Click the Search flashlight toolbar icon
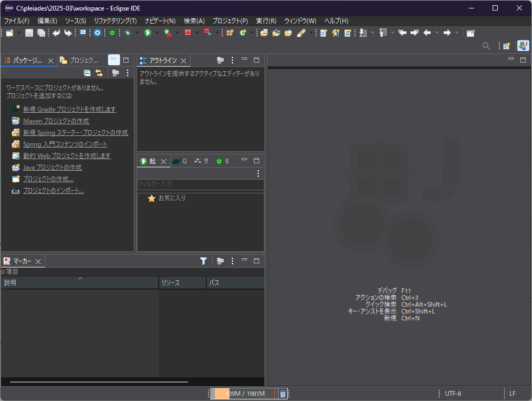Screen dimensions: 532x401 (301, 33)
